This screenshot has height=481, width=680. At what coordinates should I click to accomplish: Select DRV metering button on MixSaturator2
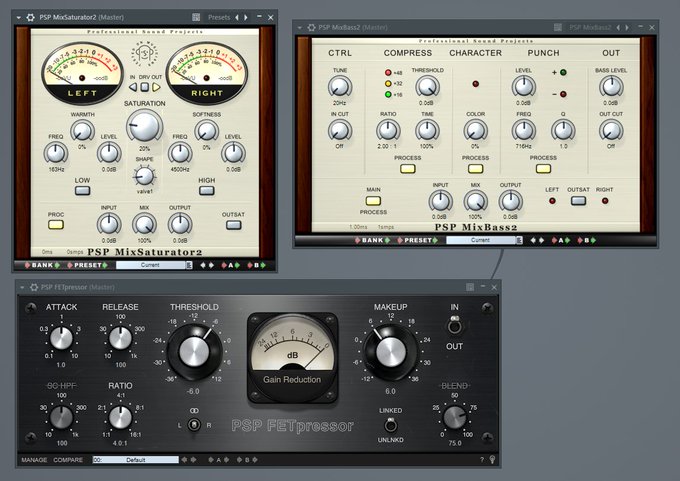point(145,87)
